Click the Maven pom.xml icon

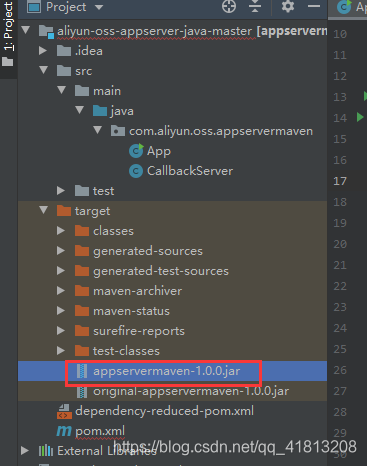point(64,431)
